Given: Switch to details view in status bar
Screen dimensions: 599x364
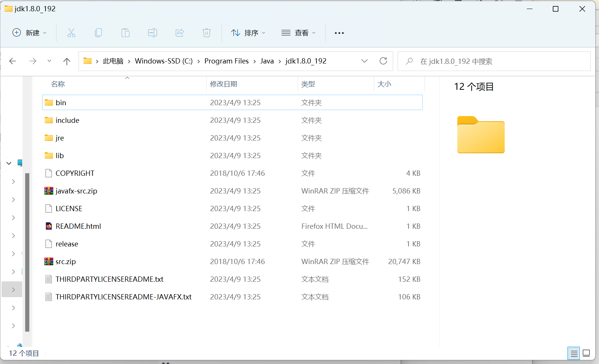Looking at the screenshot, I should click(574, 353).
